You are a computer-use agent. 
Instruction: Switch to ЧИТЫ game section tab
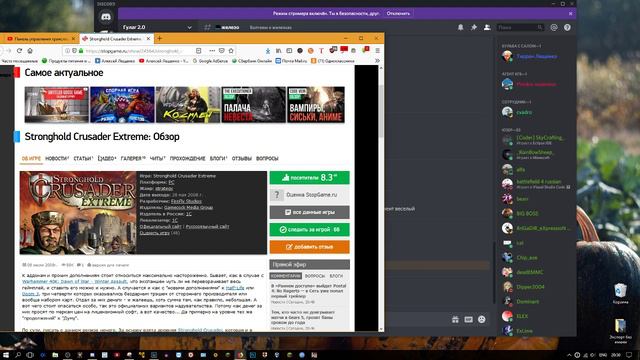157,158
